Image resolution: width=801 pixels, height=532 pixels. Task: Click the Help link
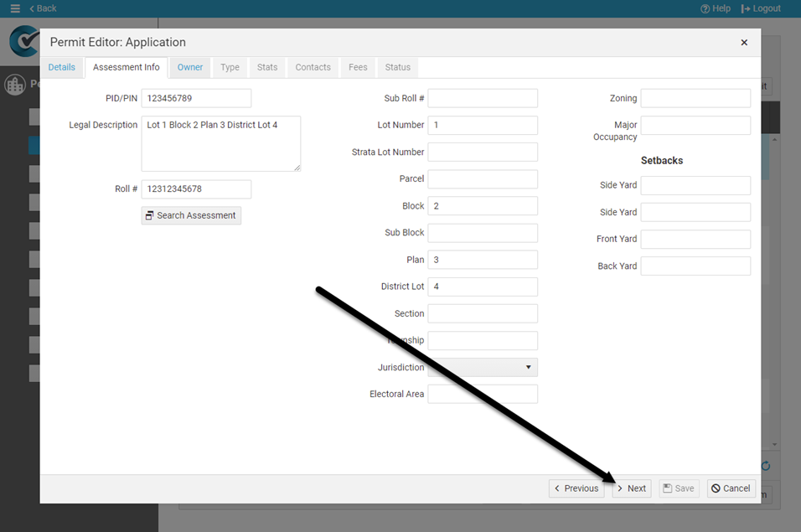click(716, 8)
